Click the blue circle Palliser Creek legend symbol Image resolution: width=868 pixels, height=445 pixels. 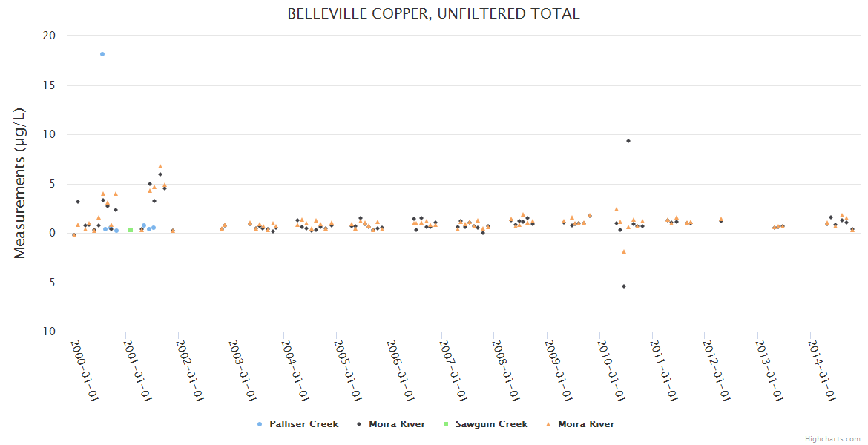[259, 424]
